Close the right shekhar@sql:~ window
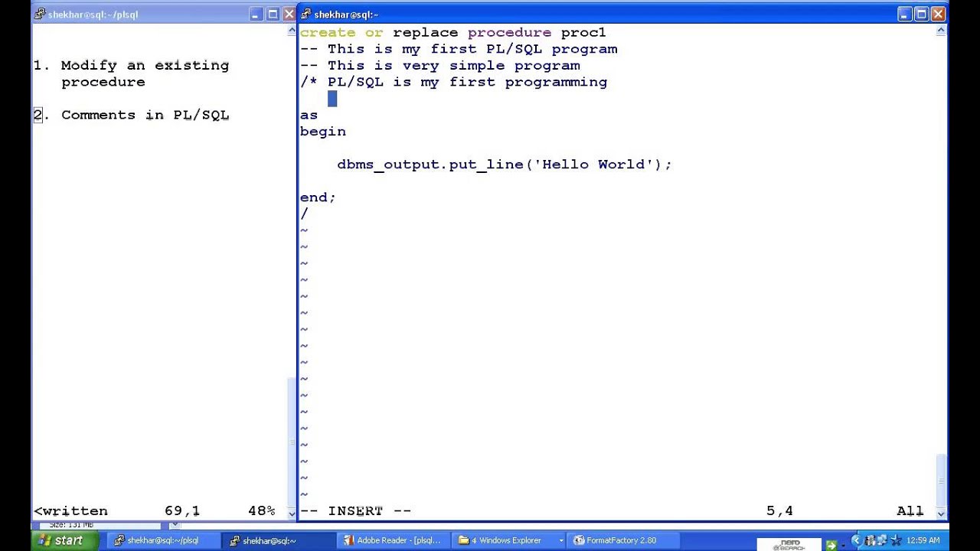The image size is (980, 551). click(939, 14)
